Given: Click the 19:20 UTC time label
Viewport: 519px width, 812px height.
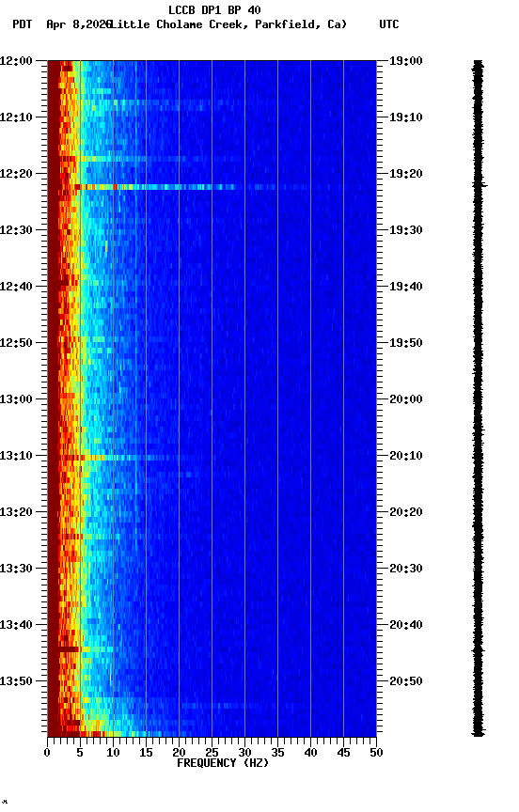Looking at the screenshot, I should pyautogui.click(x=406, y=174).
